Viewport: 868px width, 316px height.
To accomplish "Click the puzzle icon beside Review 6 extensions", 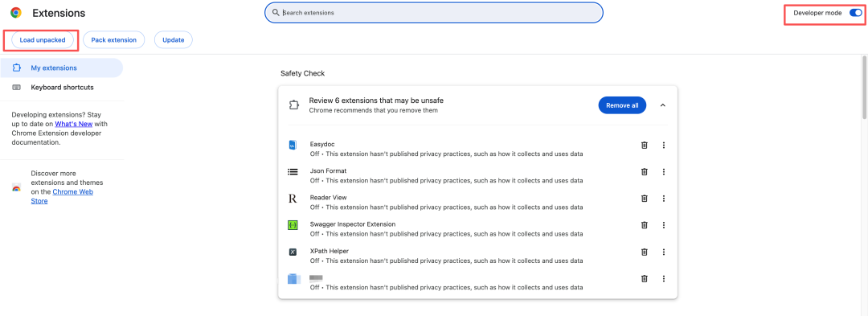I will click(x=294, y=105).
